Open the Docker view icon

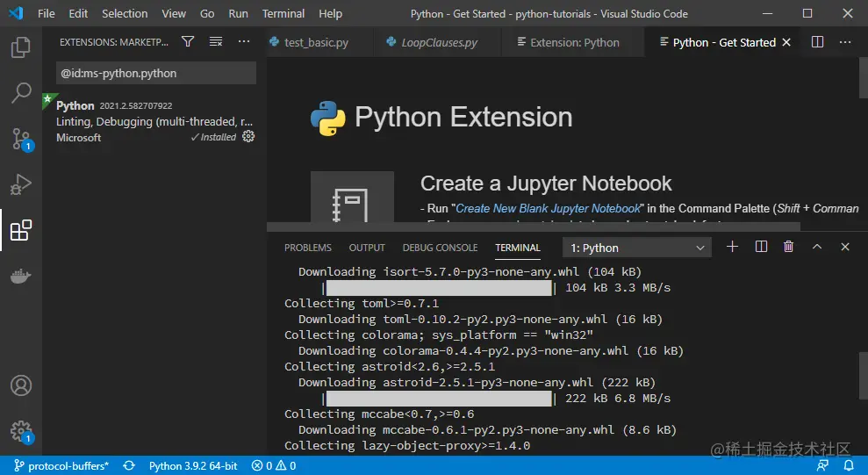[21, 276]
